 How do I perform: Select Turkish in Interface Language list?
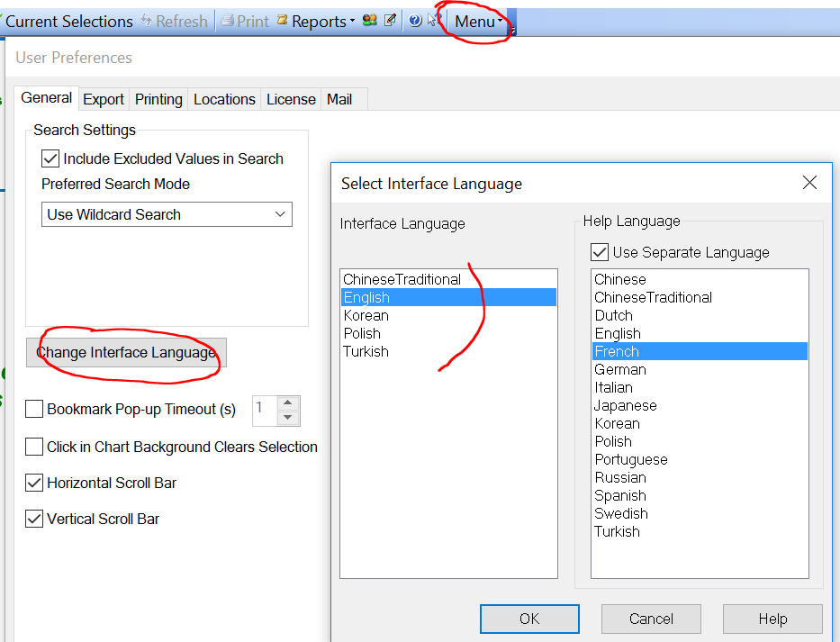(448, 351)
